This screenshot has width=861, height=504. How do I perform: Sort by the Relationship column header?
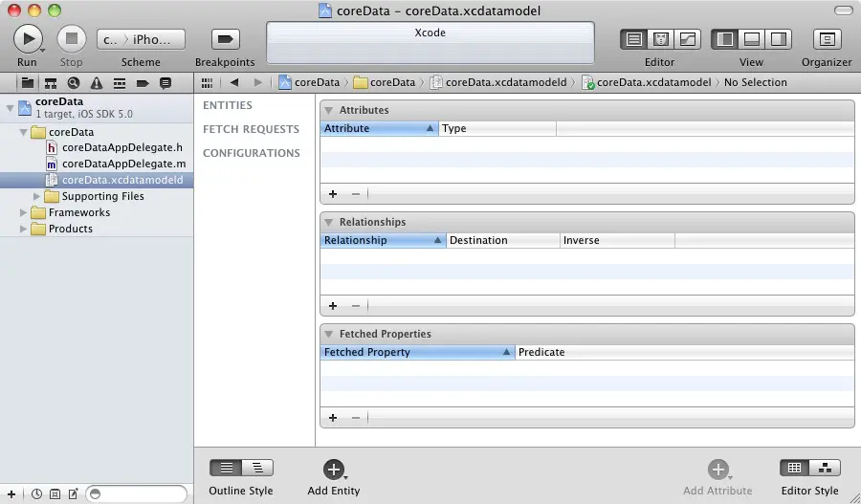tap(382, 240)
